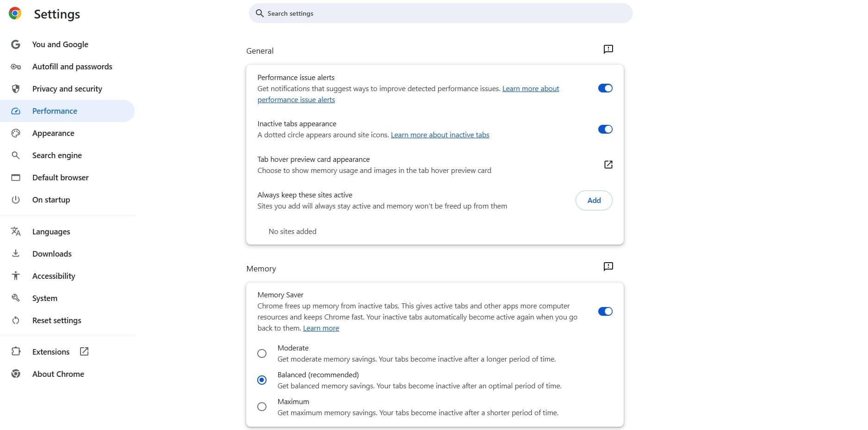Send feedback for the Memory section
868x430 pixels.
[x=608, y=266]
